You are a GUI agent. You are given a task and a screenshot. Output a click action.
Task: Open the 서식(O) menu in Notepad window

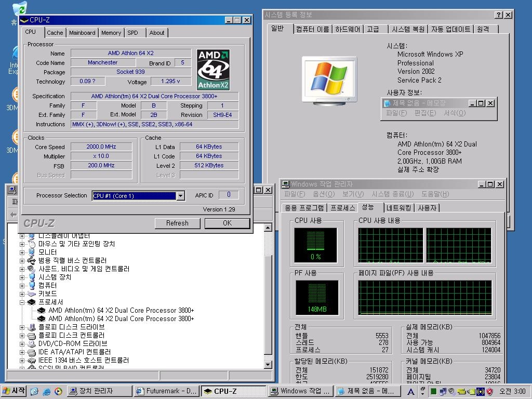455,113
